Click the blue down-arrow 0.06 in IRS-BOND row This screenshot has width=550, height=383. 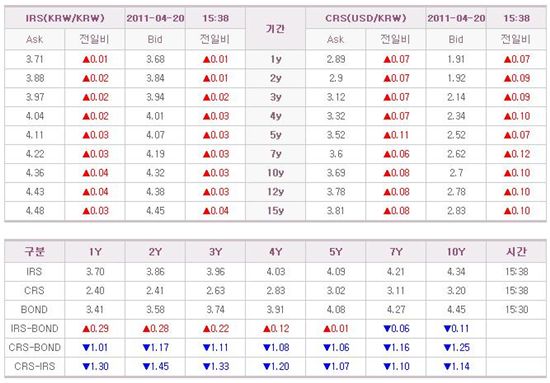click(396, 329)
